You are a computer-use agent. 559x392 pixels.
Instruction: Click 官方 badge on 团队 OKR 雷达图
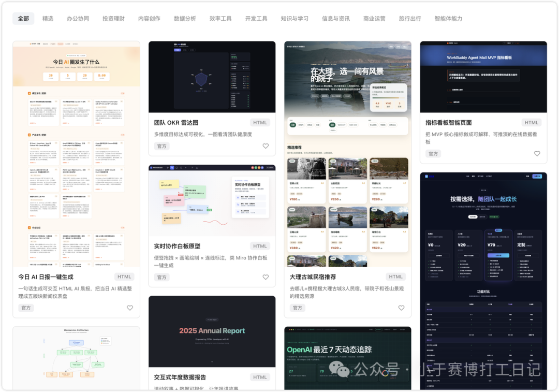[x=162, y=146]
